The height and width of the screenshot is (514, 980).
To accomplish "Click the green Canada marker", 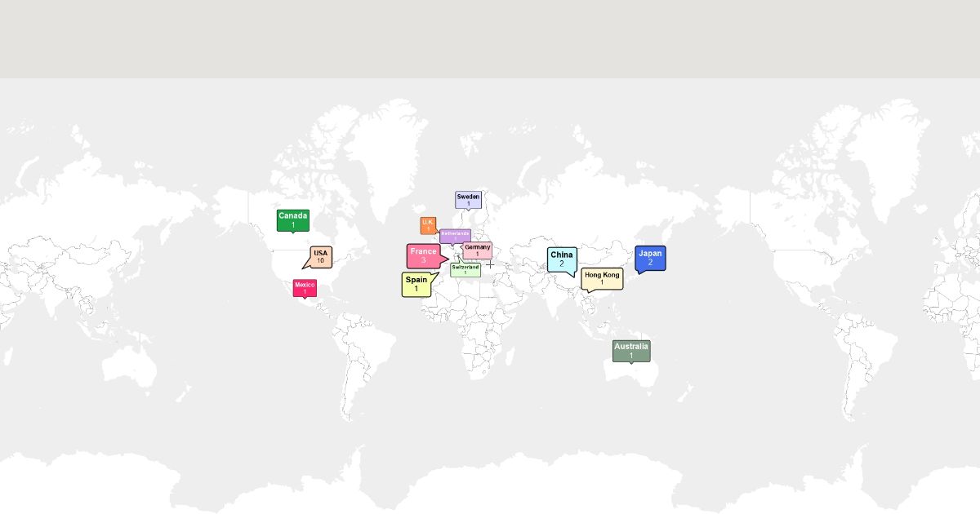I will pyautogui.click(x=292, y=220).
